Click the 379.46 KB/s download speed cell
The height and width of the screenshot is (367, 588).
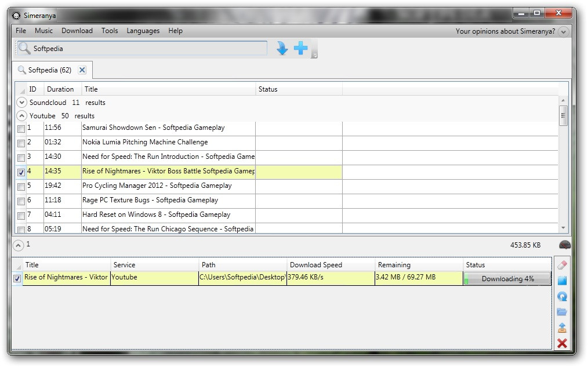[x=331, y=278]
